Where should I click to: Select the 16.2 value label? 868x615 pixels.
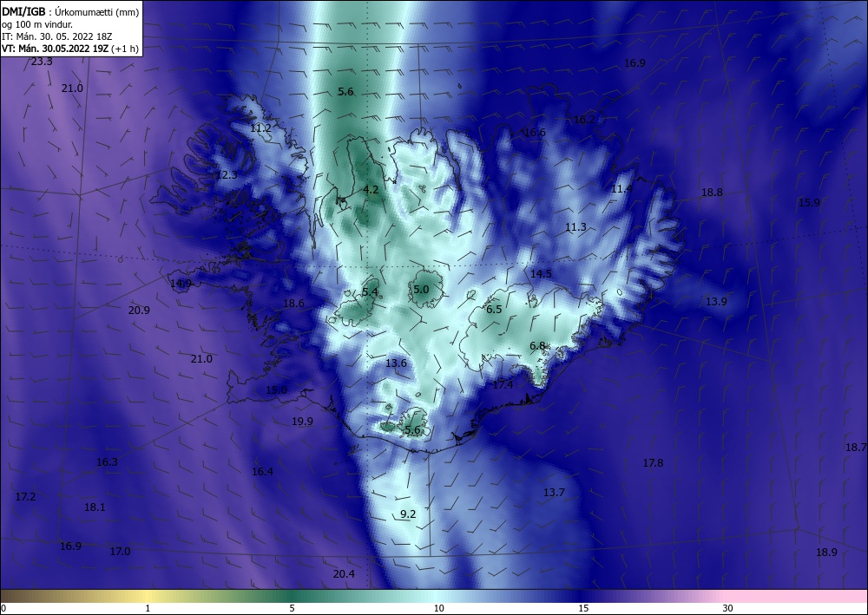click(x=584, y=120)
